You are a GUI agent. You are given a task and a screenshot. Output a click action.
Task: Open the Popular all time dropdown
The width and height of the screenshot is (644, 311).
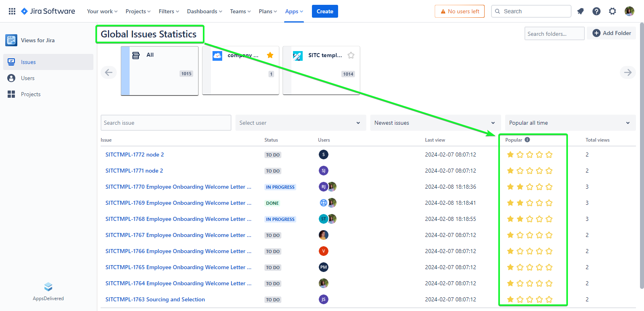(570, 123)
